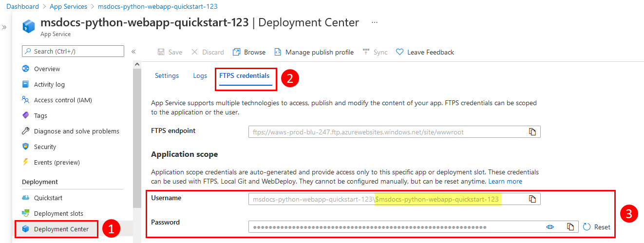644x243 pixels.
Task: Click the Discard X icon
Action: (195, 52)
